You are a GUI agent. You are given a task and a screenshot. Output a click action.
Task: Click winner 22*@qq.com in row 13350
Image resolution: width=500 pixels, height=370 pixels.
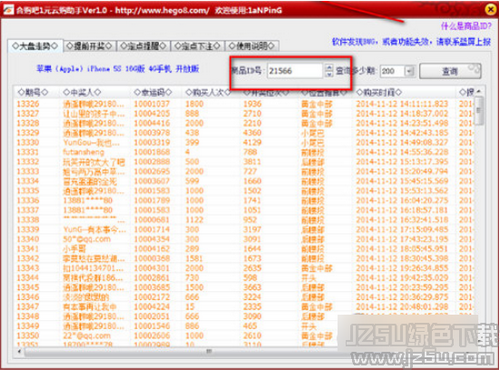click(87, 336)
